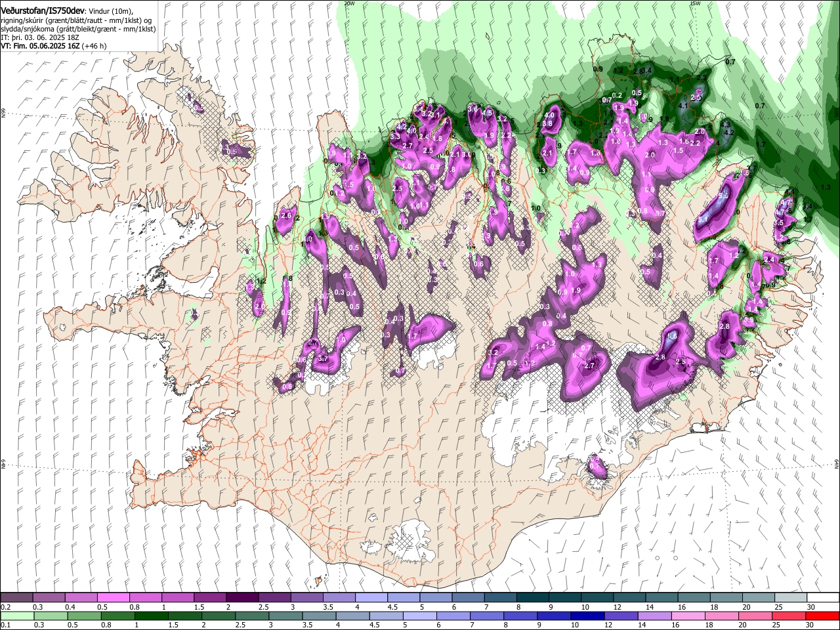The height and width of the screenshot is (630, 840).
Task: Pick the darkest green 1–1.5 rain legend swatch
Action: 152,616
